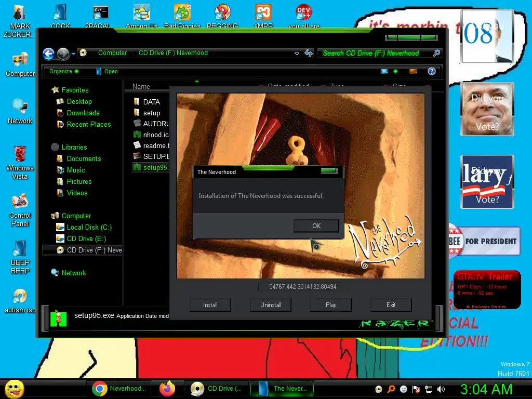Open the Organize menu

click(64, 71)
